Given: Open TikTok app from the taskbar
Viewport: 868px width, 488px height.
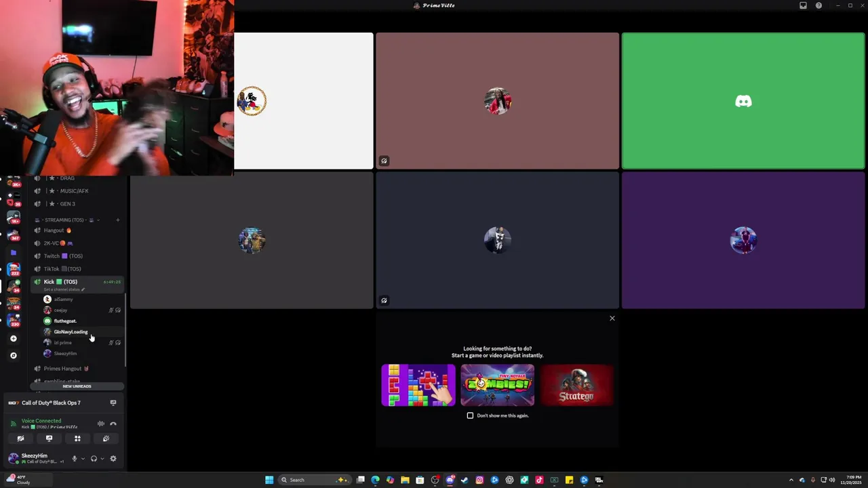Looking at the screenshot, I should tap(539, 480).
